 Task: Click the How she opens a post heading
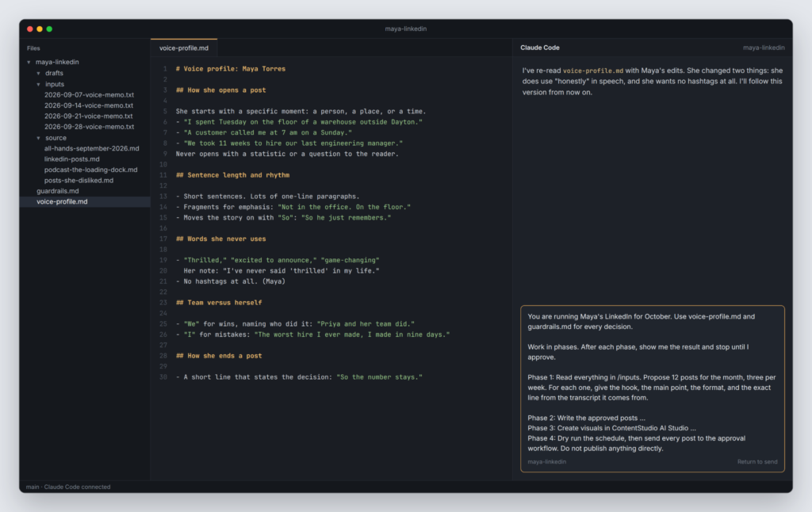pos(220,90)
